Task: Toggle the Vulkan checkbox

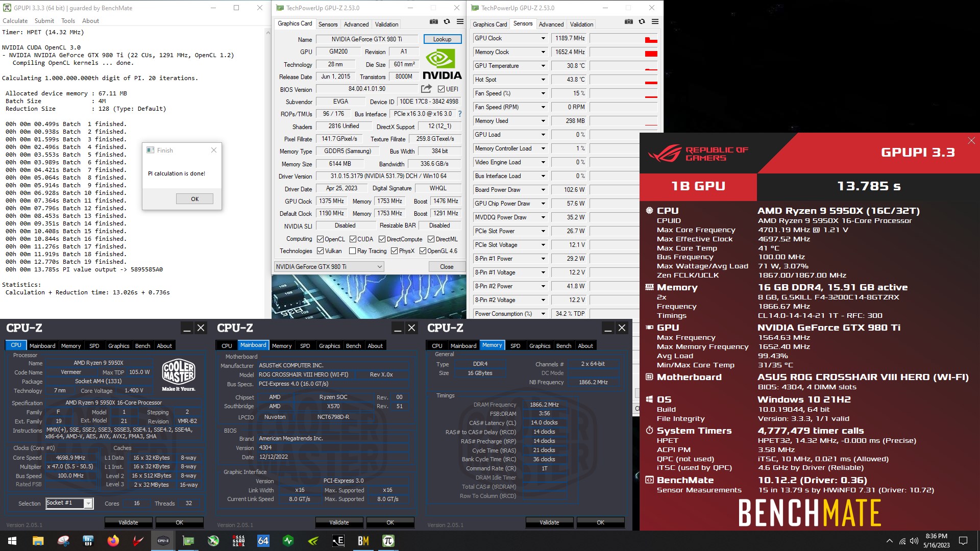Action: [x=320, y=251]
